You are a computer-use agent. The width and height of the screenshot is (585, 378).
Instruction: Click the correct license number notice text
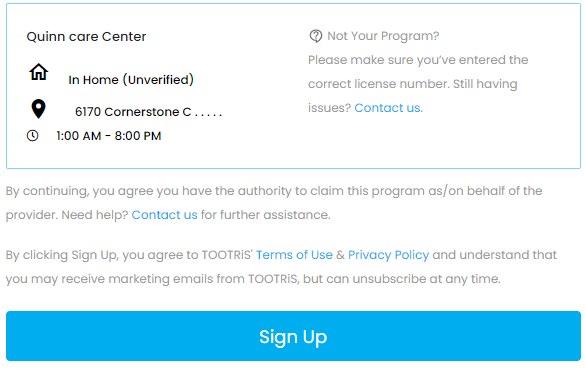tap(418, 84)
